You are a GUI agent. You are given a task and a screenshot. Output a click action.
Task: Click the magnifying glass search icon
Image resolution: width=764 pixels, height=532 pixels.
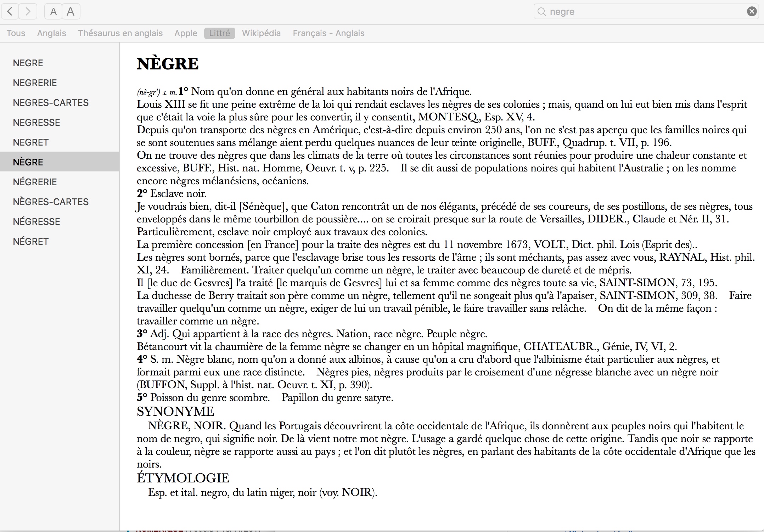(x=541, y=12)
